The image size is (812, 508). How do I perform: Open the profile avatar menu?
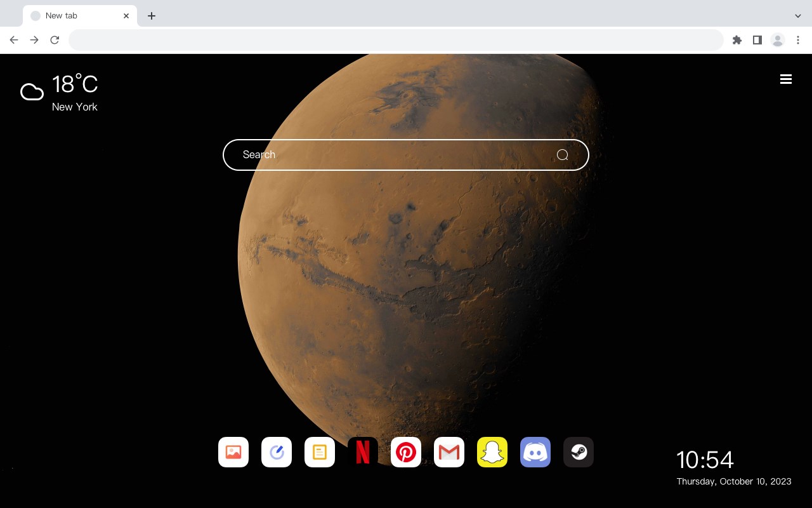(x=778, y=40)
